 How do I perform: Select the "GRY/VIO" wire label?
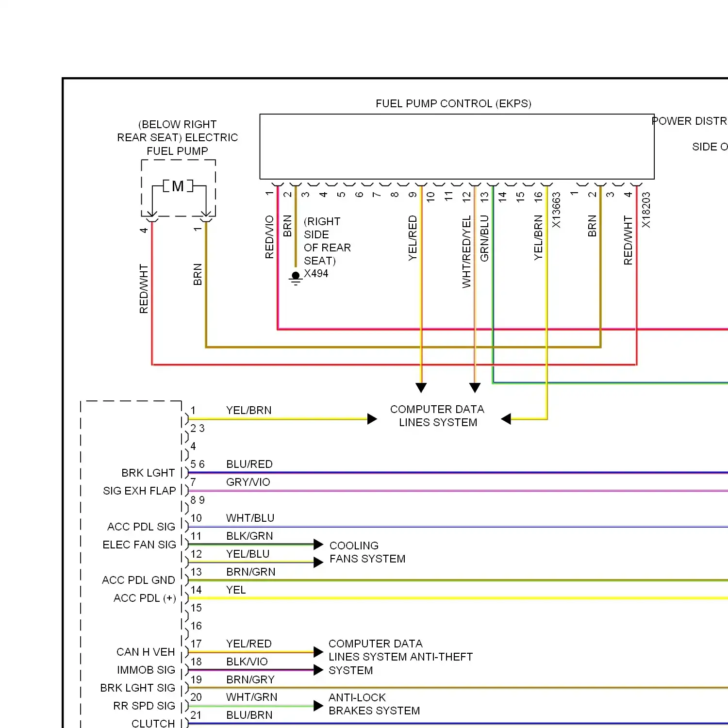tap(248, 482)
